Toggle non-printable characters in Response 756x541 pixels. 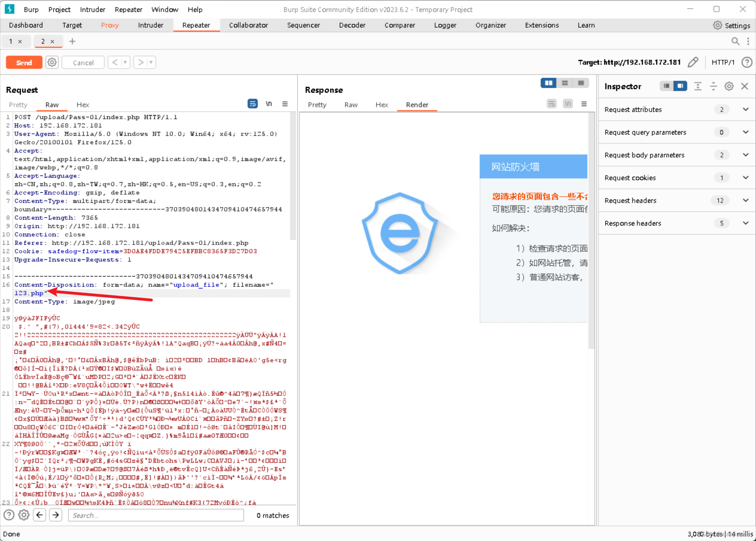pos(568,104)
